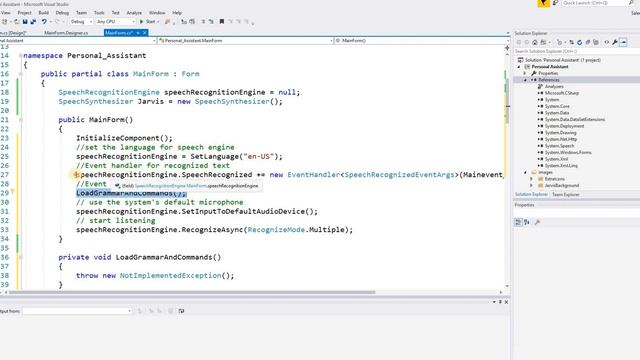This screenshot has width=640, height=360.
Task: Click the Refresh icon in Solution Explorer
Action: click(580, 42)
